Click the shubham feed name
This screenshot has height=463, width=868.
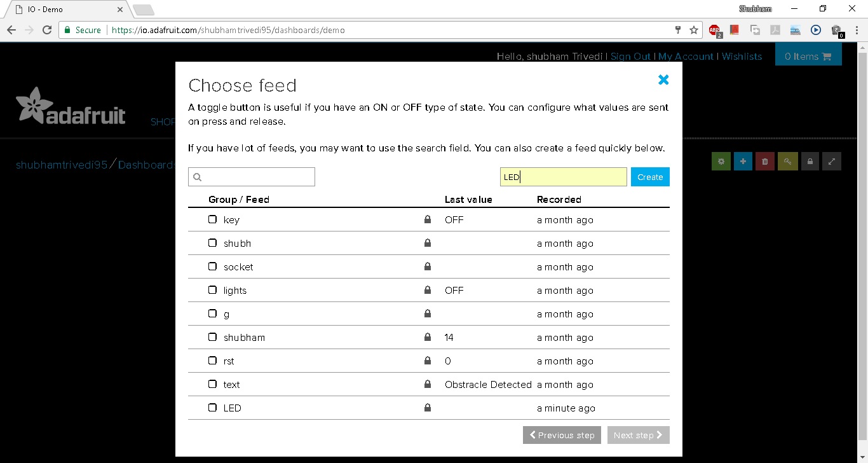tap(244, 337)
